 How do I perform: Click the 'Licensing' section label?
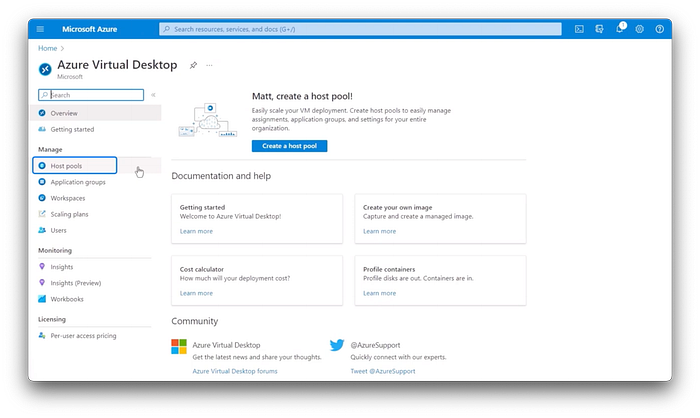tap(52, 319)
